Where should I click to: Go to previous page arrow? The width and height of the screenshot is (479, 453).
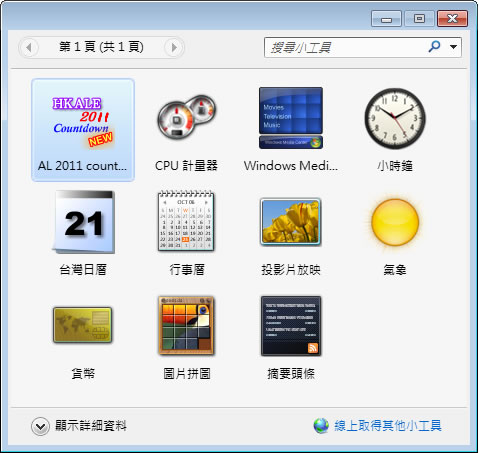pyautogui.click(x=29, y=48)
